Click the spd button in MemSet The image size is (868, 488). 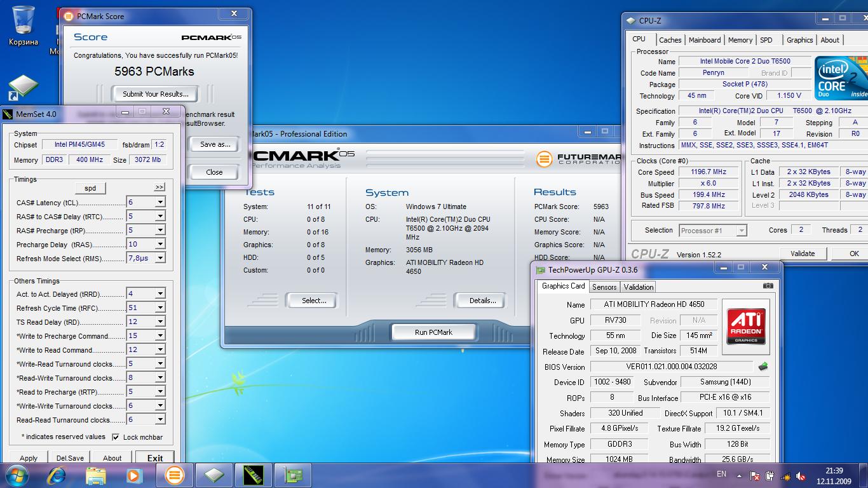tap(90, 188)
